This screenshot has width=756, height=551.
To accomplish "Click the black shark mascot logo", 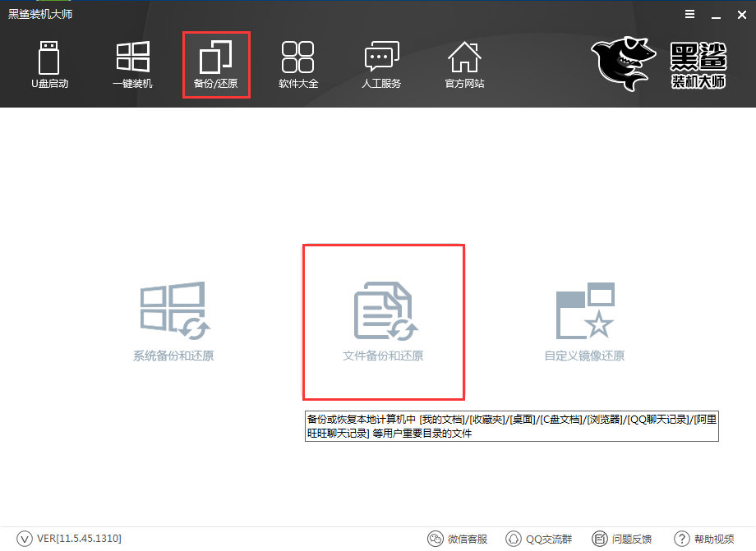I will tap(623, 64).
